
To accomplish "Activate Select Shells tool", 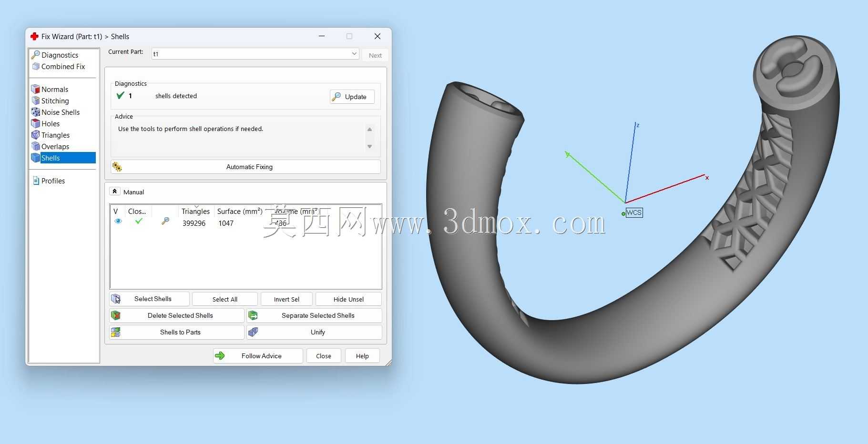I will [x=150, y=299].
